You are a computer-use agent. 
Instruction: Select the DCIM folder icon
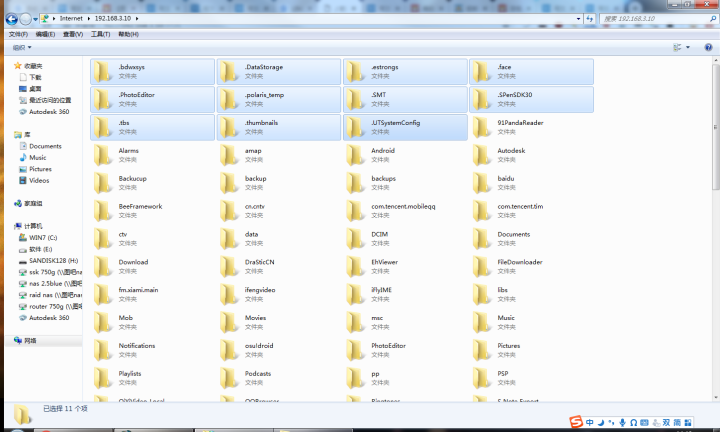(x=355, y=239)
